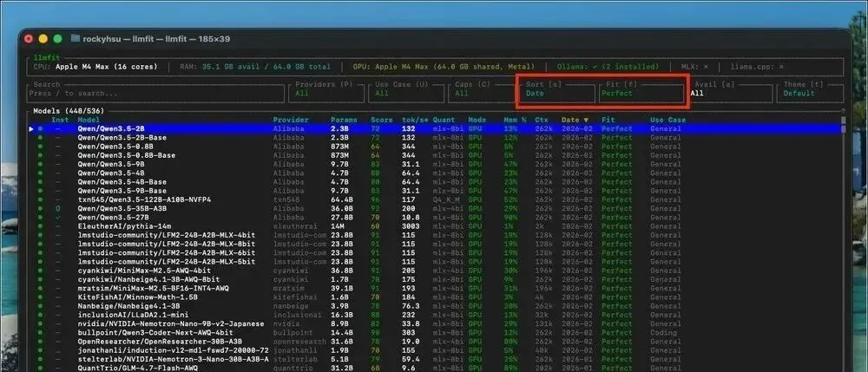
Task: Select nvidia/NVIDIA-Nemotron-Nano-9B-v2-Japanese model
Action: pyautogui.click(x=435, y=323)
